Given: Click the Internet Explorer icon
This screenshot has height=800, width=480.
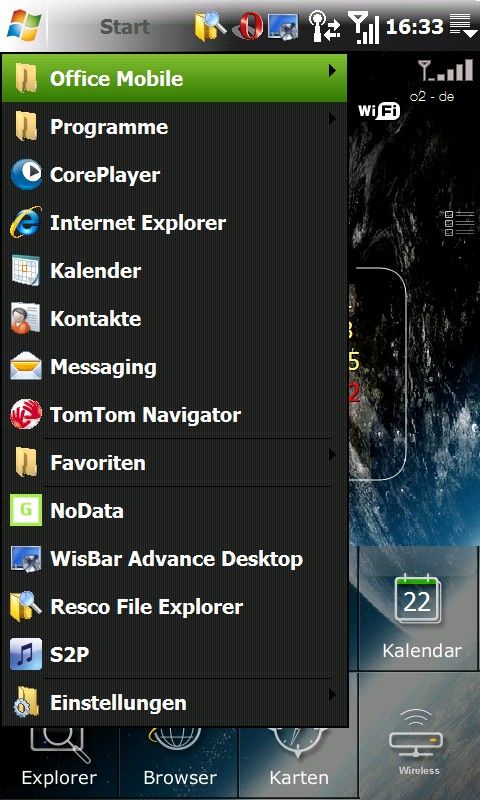Looking at the screenshot, I should click(26, 222).
